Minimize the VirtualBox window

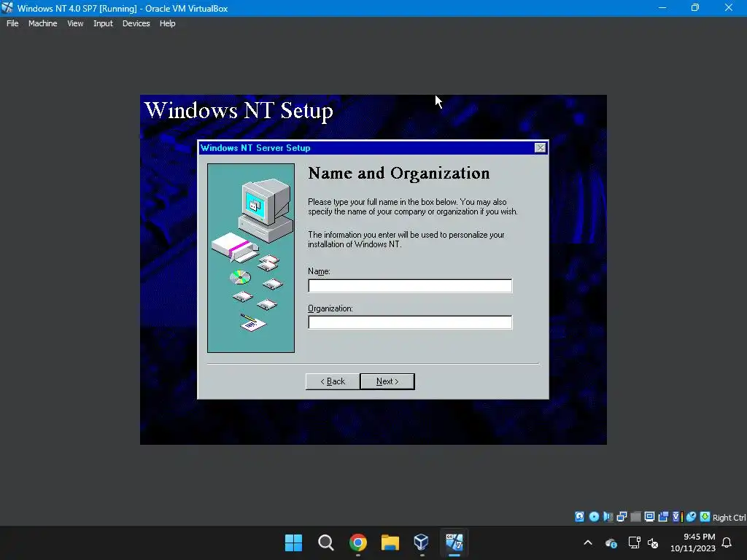coord(662,7)
